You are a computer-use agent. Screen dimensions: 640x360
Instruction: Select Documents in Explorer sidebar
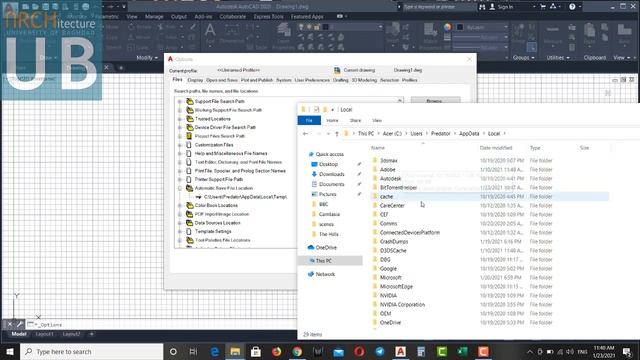pos(331,184)
